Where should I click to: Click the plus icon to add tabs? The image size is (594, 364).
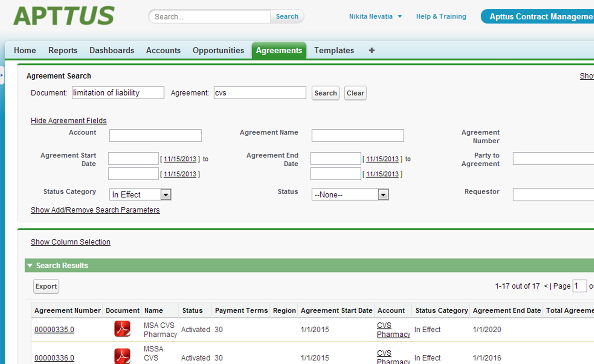pos(372,50)
